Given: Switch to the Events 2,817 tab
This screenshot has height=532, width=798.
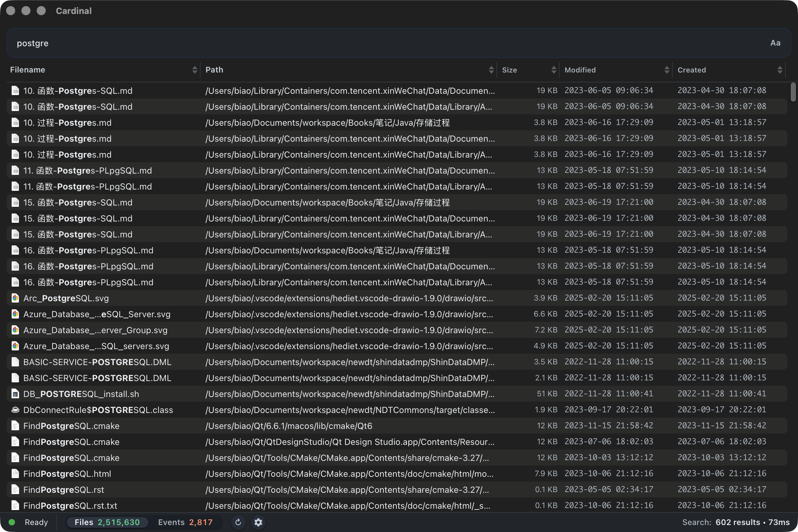Looking at the screenshot, I should pyautogui.click(x=185, y=522).
